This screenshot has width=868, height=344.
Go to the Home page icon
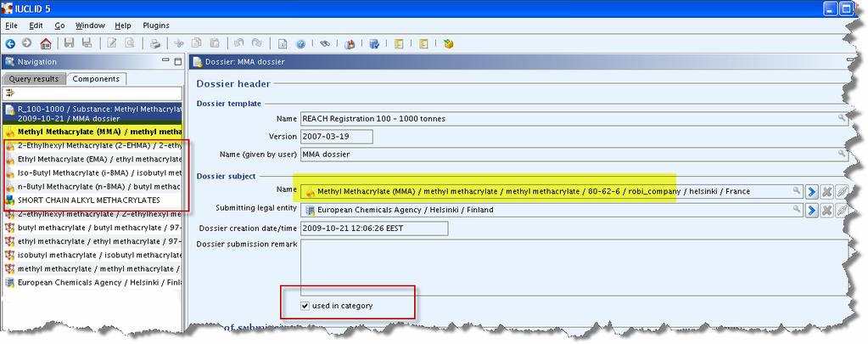[46, 44]
